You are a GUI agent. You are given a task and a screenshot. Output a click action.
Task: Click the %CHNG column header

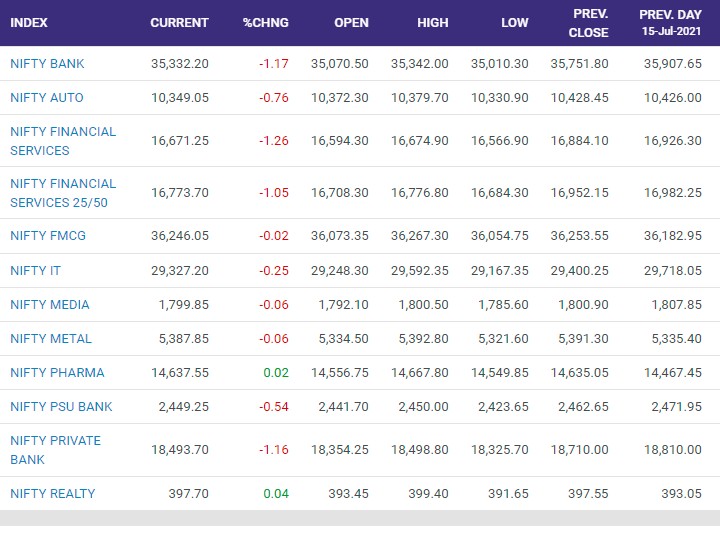tap(265, 22)
